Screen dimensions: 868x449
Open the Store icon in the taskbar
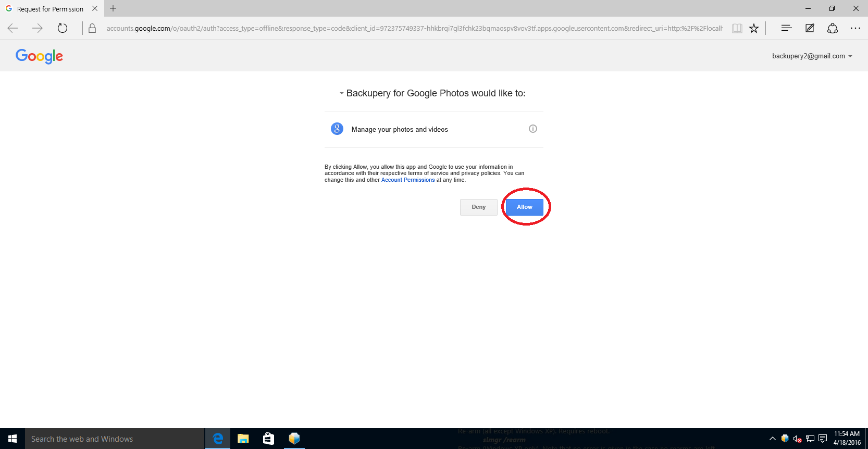(x=268, y=439)
